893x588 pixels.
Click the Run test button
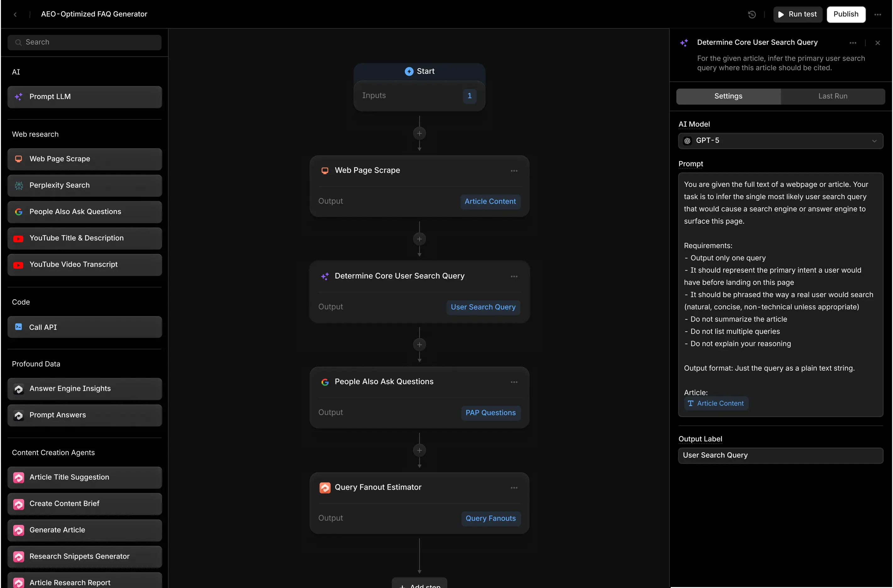[797, 14]
